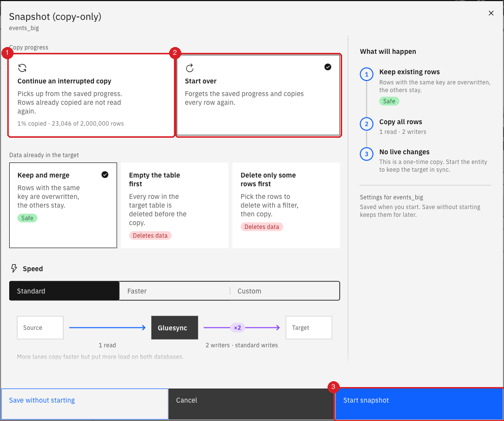The image size is (504, 421).
Task: Start the snapshot
Action: click(419, 404)
